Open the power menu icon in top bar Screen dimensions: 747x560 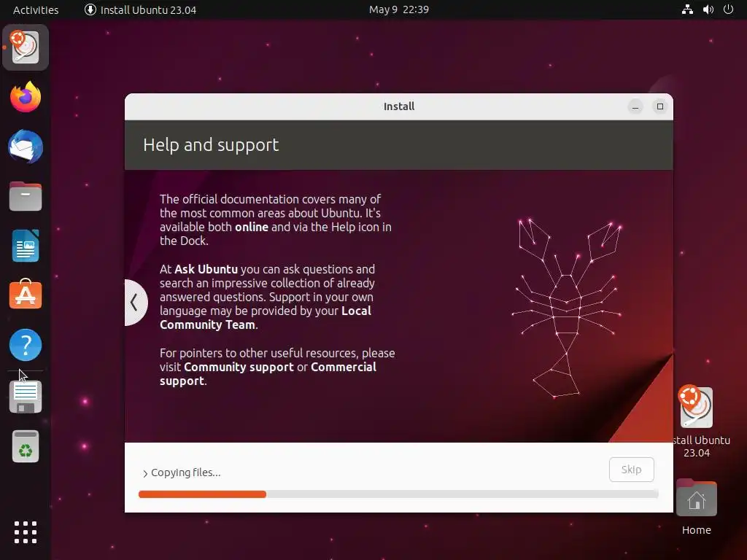point(728,9)
